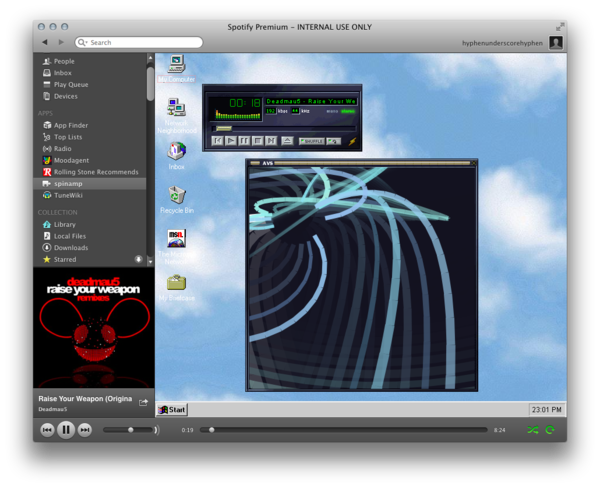Click the download arrow beside Starred
Viewport: 600px width, 488px height.
point(139,259)
